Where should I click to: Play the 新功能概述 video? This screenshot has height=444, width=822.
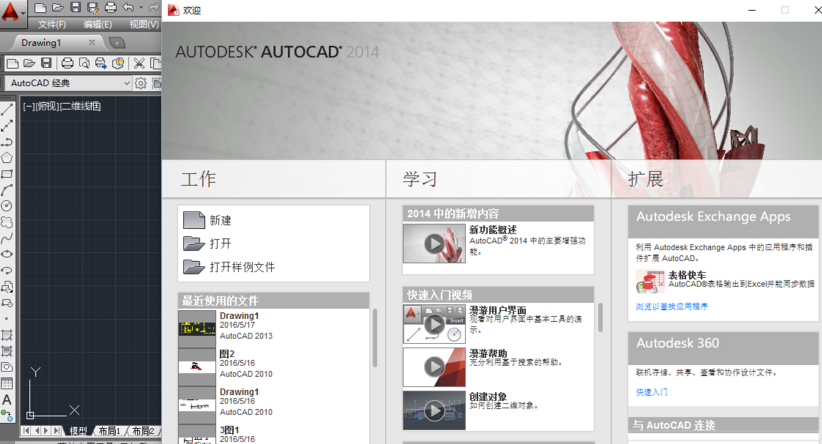point(434,243)
